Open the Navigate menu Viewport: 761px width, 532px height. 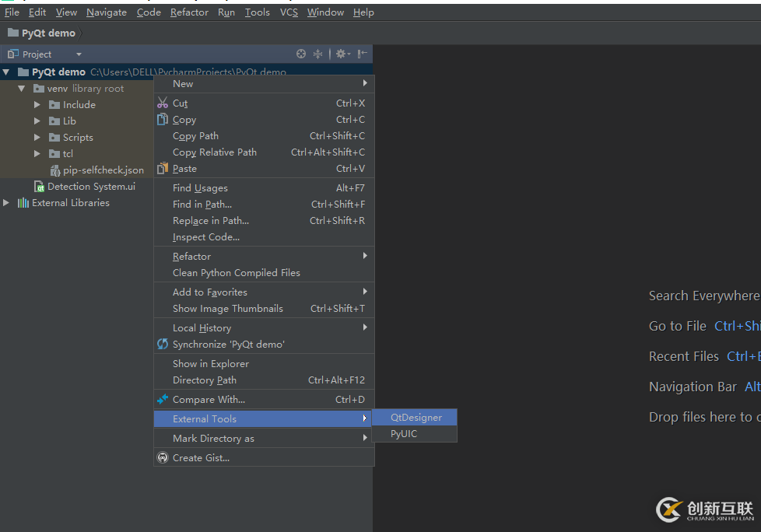(x=107, y=12)
